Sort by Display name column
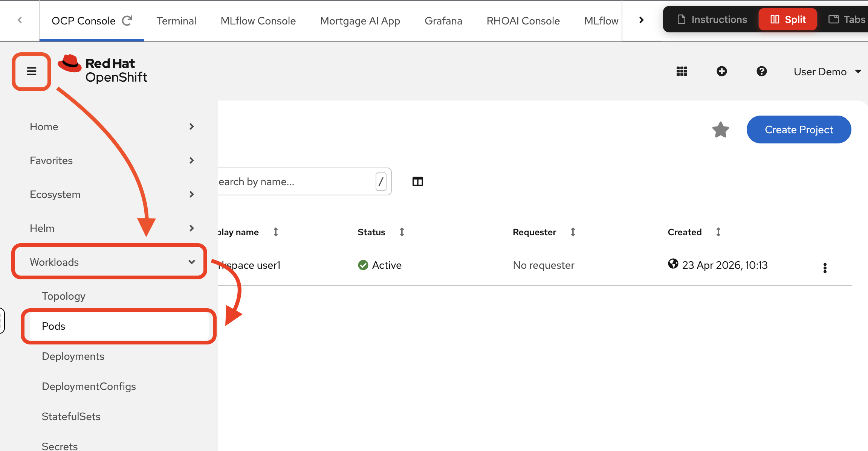 (x=276, y=232)
